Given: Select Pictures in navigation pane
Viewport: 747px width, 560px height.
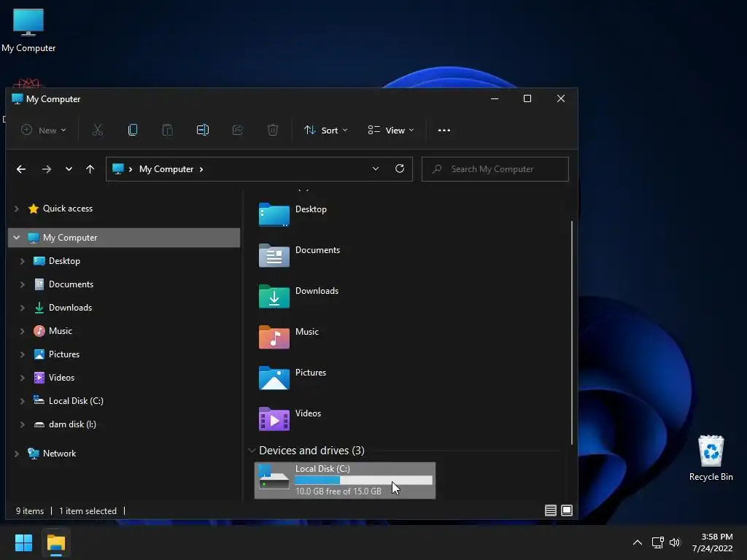Looking at the screenshot, I should [x=64, y=354].
